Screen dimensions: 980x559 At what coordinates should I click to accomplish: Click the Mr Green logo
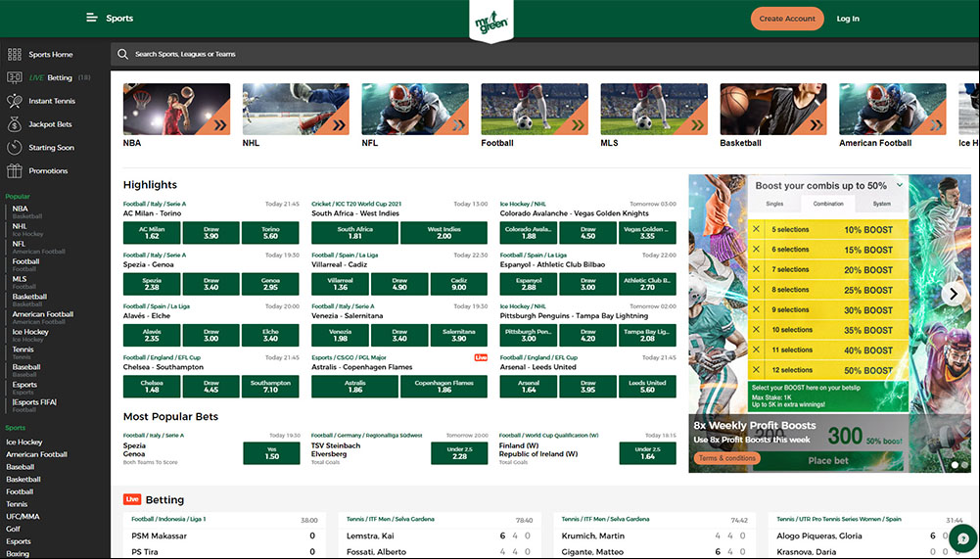click(491, 23)
